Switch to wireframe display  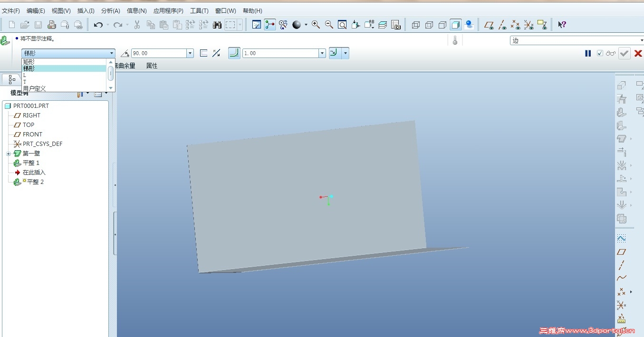coord(416,25)
